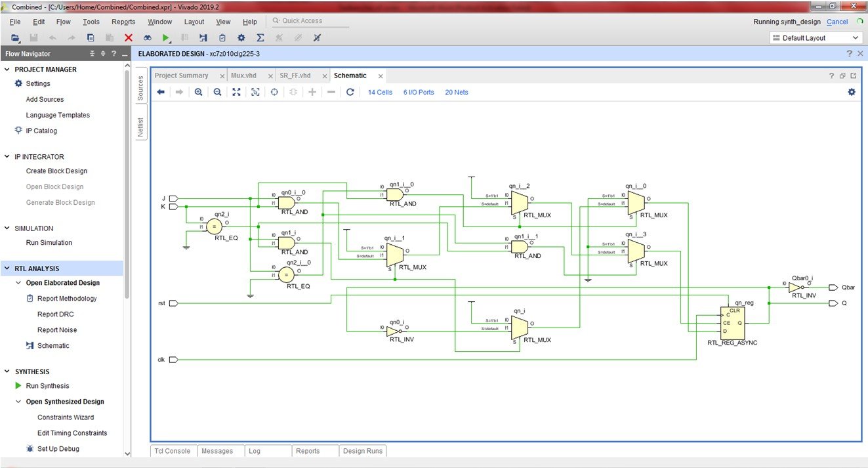Click the binoculars find icon
The image size is (868, 468).
pos(148,38)
